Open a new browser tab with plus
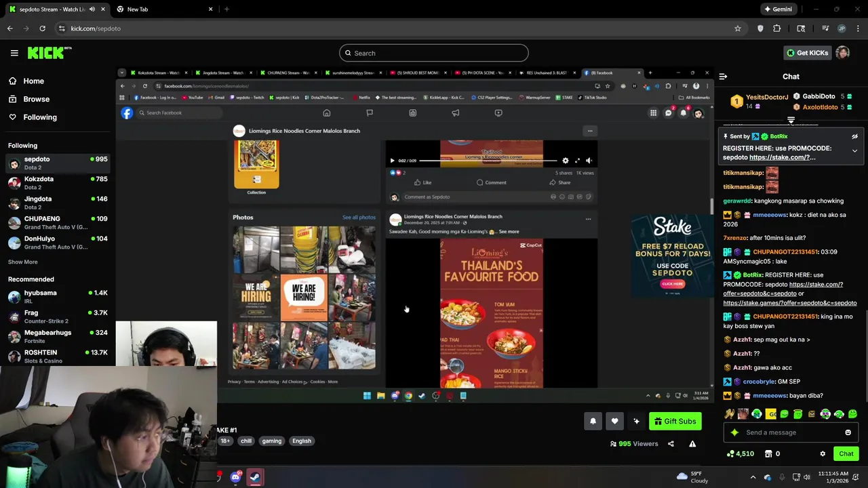Viewport: 868px width, 488px height. (x=226, y=9)
